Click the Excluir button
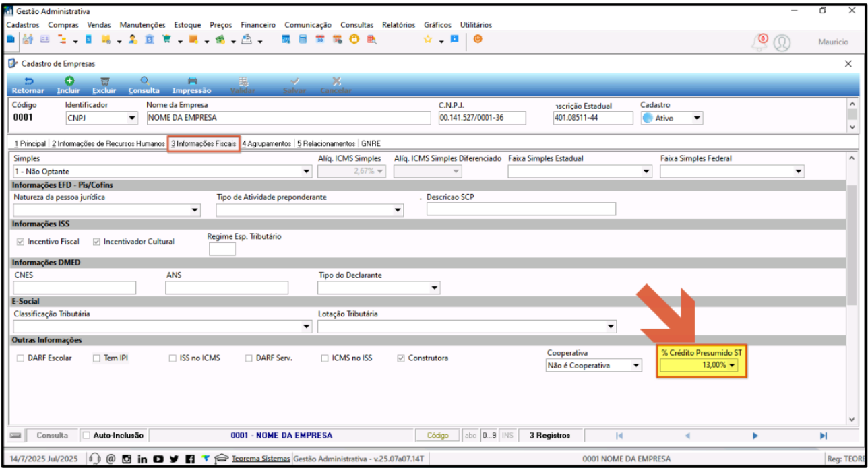868x468 pixels. pyautogui.click(x=104, y=85)
